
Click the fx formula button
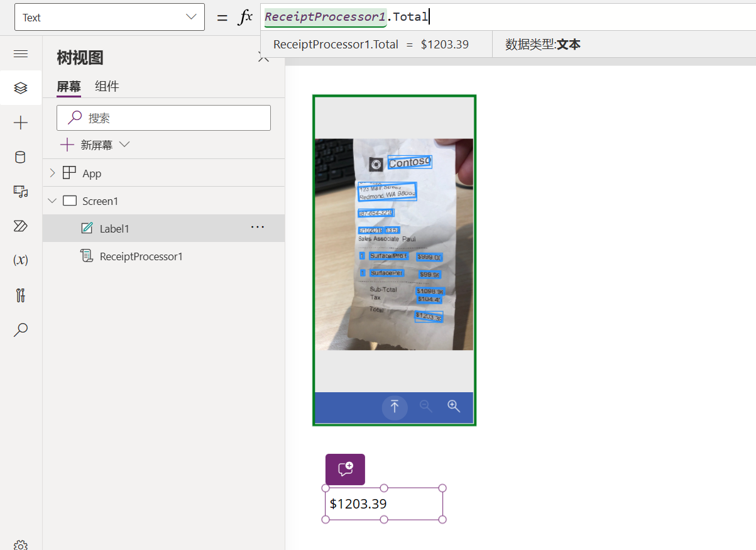(245, 17)
